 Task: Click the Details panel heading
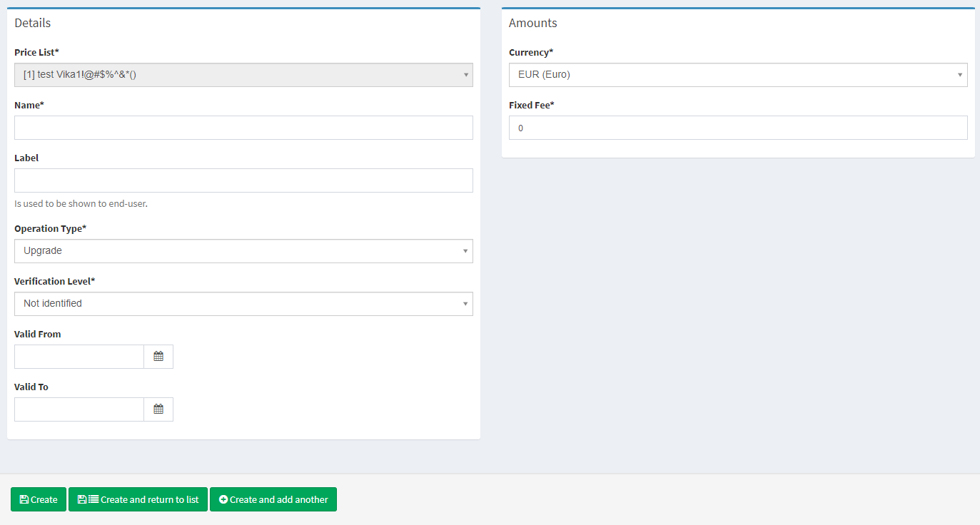point(33,23)
